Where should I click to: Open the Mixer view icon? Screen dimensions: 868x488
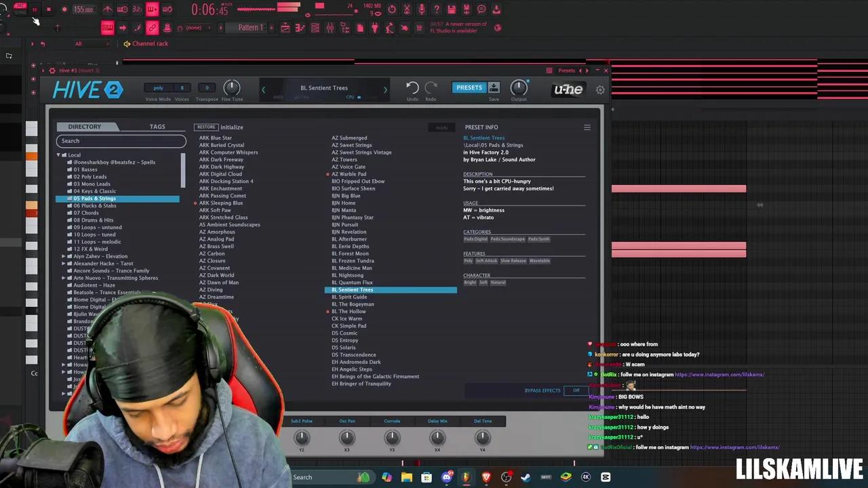tap(330, 28)
